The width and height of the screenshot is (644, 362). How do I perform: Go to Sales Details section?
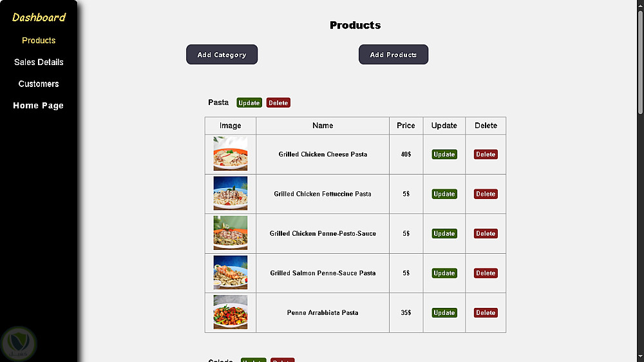point(39,62)
